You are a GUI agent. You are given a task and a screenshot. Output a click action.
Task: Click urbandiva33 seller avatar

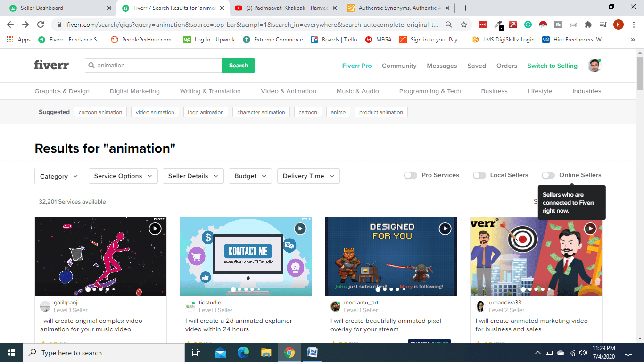coord(480,306)
